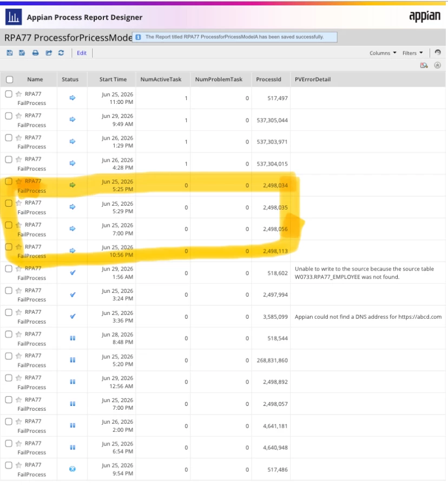Star the process with ProcessId 537,305,044
This screenshot has height=499, width=448.
(19, 115)
